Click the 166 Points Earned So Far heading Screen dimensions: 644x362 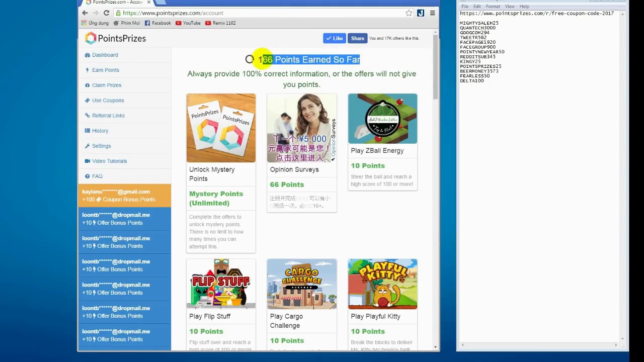[x=309, y=59]
